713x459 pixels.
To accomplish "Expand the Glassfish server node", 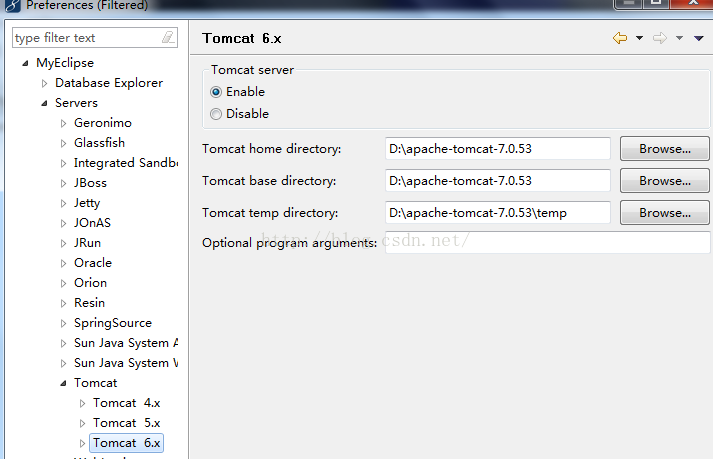I will (x=63, y=143).
